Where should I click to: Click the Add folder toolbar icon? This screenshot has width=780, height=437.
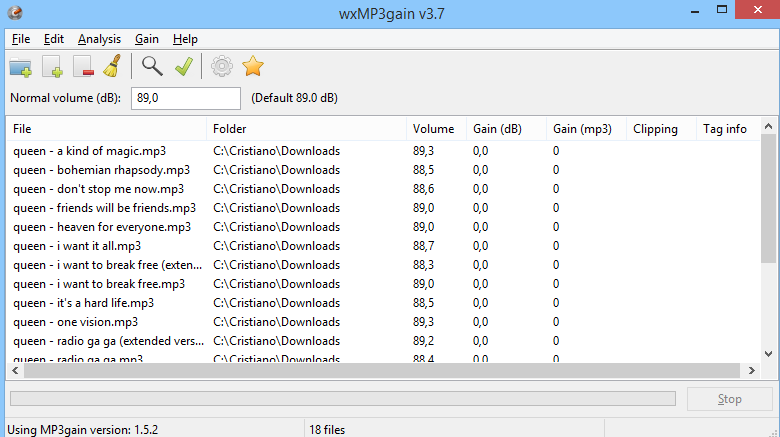coord(21,67)
